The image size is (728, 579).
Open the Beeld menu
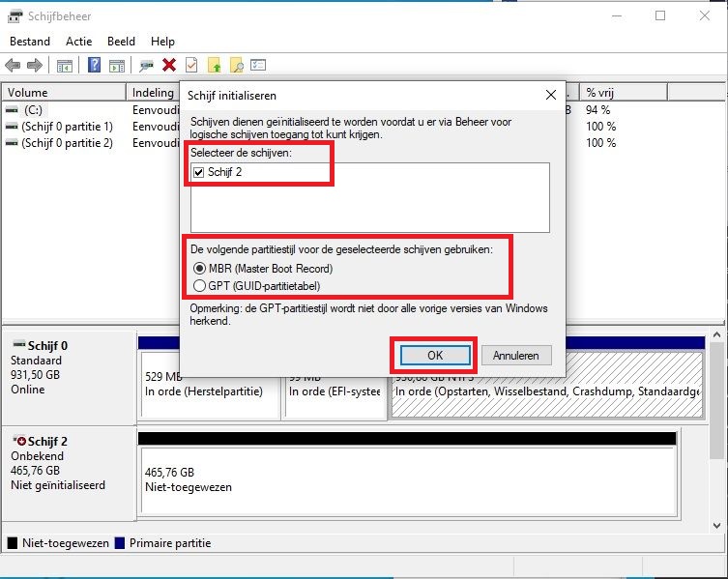[121, 42]
